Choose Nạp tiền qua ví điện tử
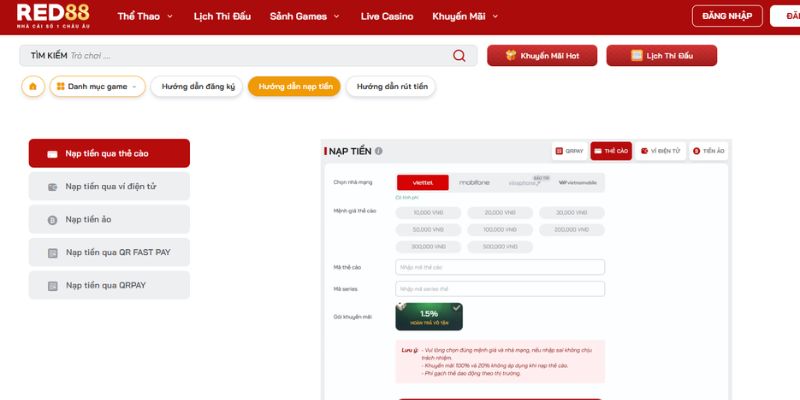800x400 pixels. (x=109, y=186)
